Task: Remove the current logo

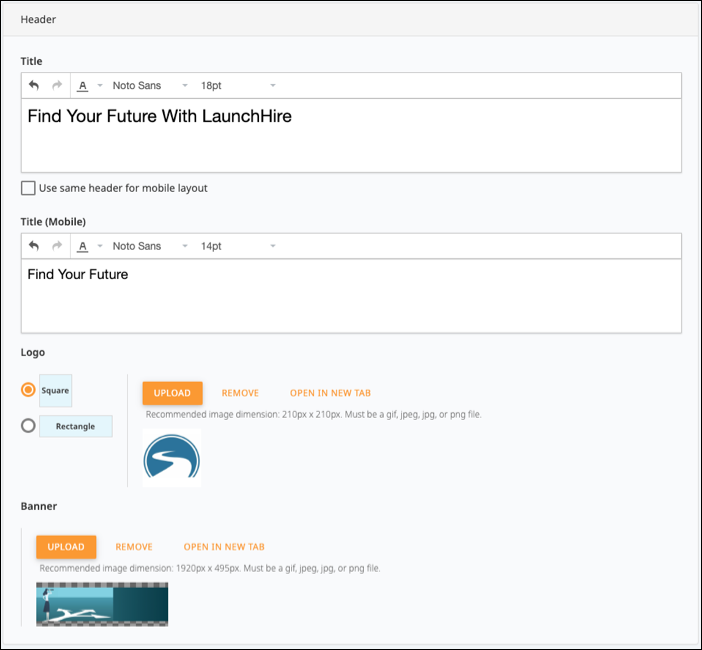Action: 240,393
